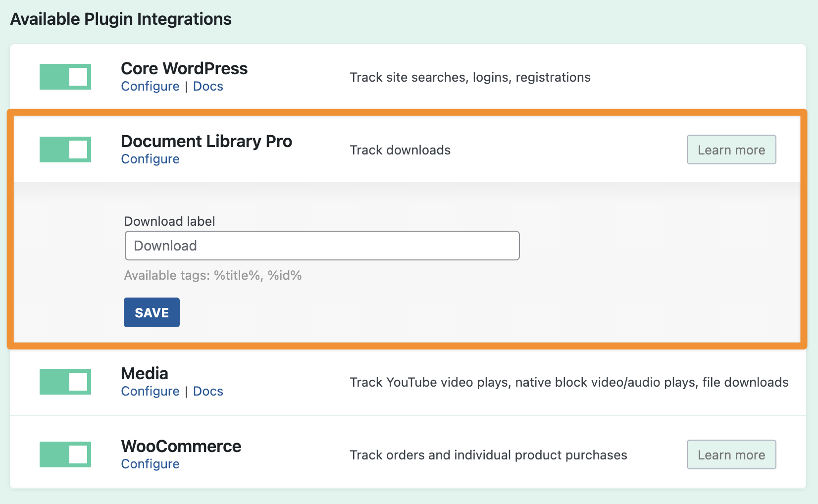Image resolution: width=818 pixels, height=504 pixels.
Task: Turn off the Media integration switch
Action: pyautogui.click(x=65, y=382)
